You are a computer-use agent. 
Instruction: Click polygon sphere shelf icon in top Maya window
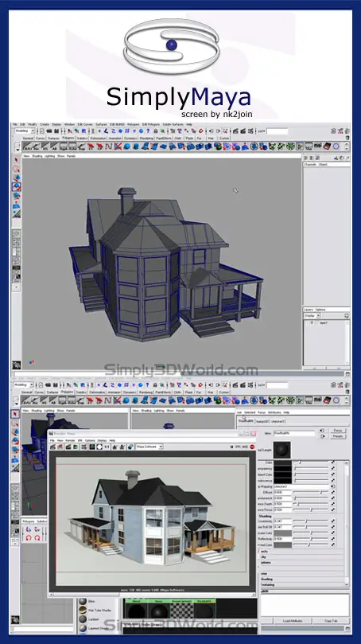(x=126, y=146)
